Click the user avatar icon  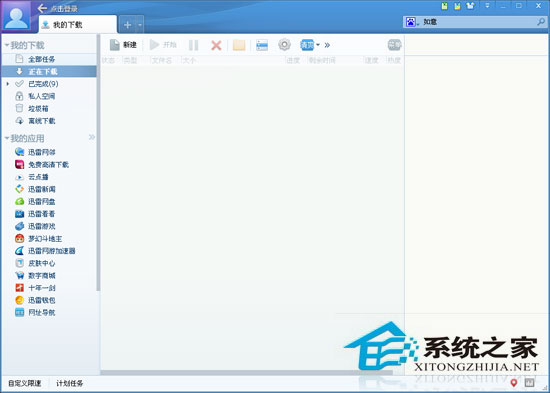(x=16, y=16)
